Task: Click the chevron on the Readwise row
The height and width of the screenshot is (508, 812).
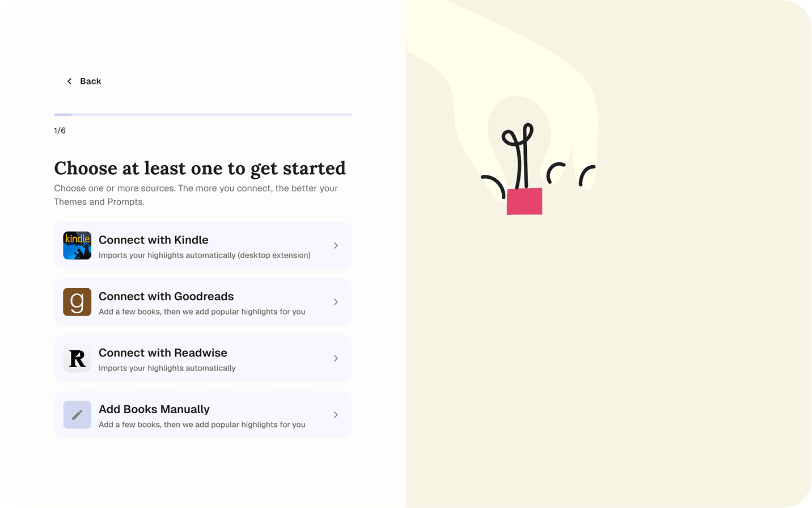Action: pos(336,358)
